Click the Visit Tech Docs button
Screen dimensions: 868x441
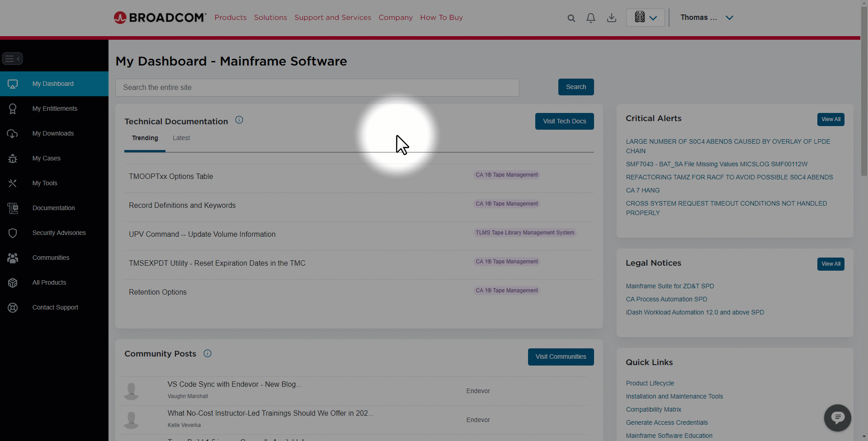click(565, 122)
